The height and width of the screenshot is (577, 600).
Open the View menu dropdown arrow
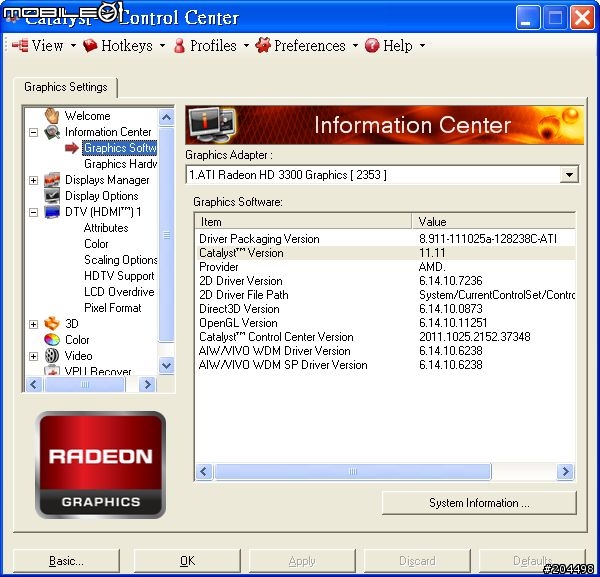[x=73, y=46]
